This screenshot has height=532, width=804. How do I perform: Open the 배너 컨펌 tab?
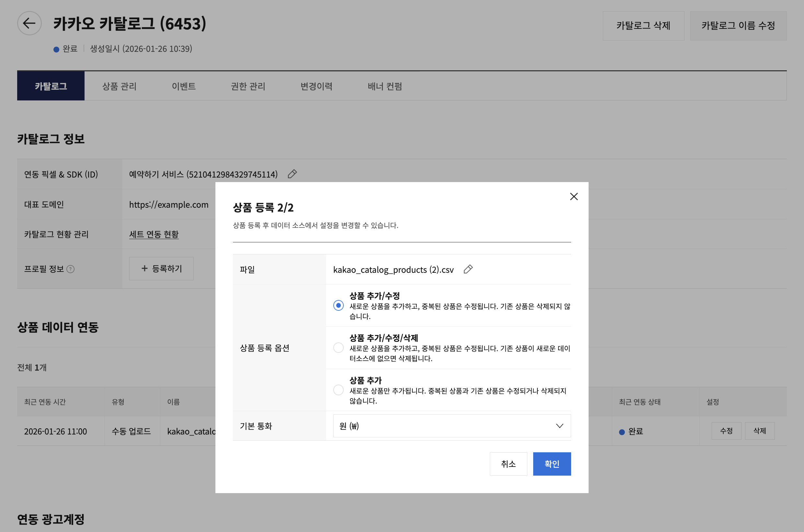pyautogui.click(x=385, y=86)
